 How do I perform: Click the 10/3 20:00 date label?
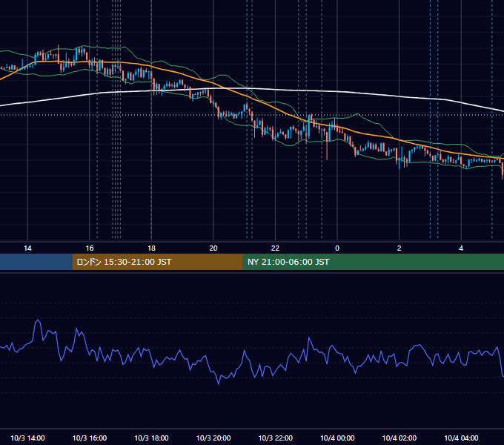coord(213,438)
